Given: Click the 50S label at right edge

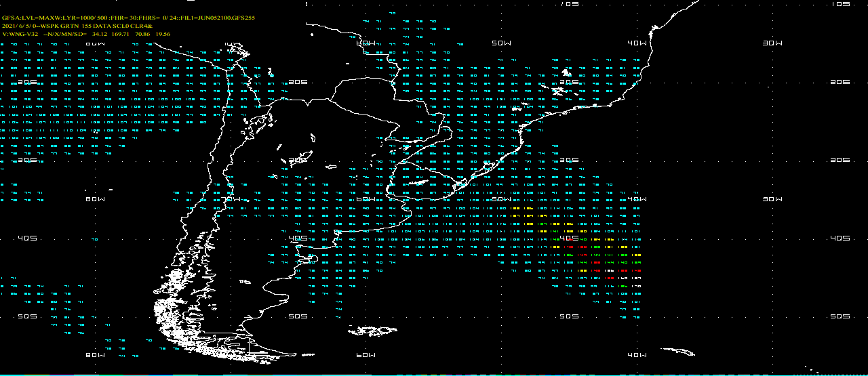Looking at the screenshot, I should coord(840,316).
